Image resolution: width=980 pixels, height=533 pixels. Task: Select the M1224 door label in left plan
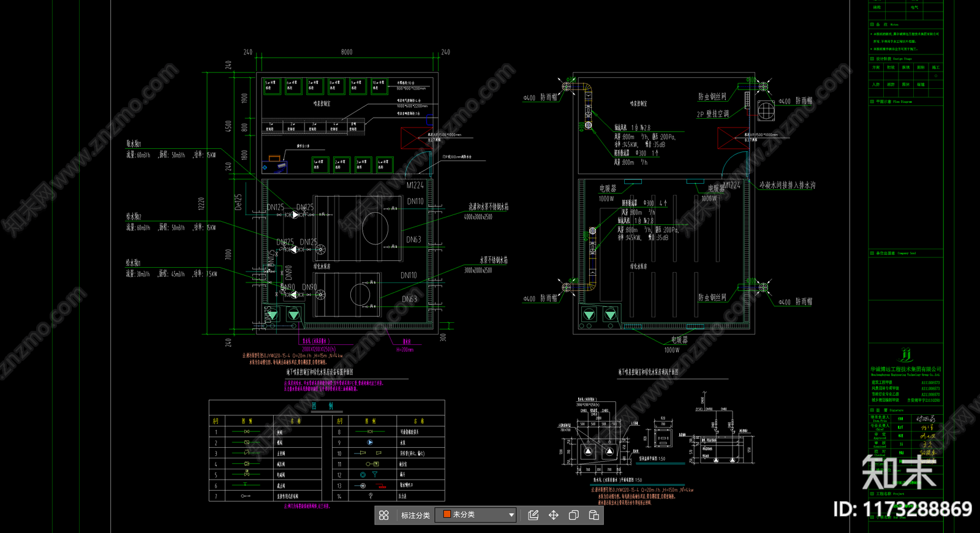(415, 185)
